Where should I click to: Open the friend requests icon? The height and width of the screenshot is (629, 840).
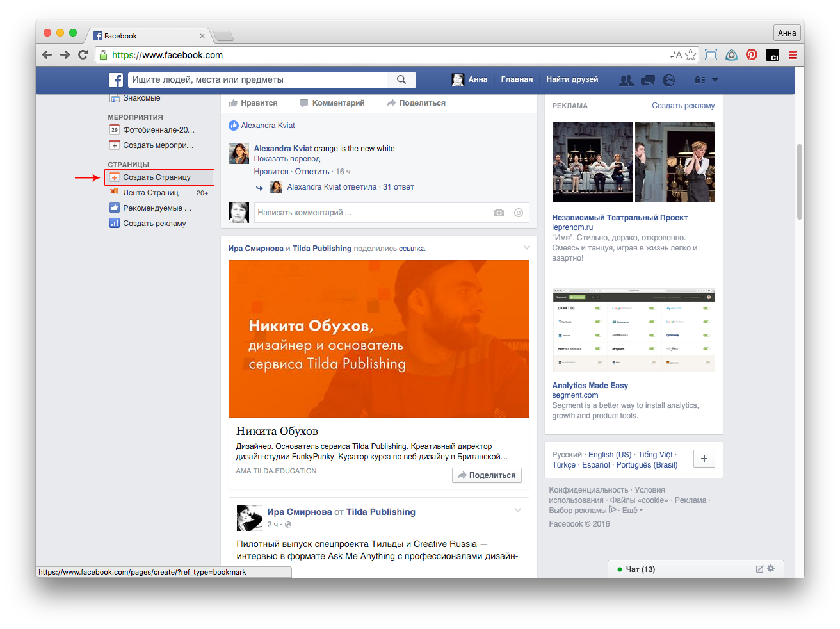click(x=626, y=80)
